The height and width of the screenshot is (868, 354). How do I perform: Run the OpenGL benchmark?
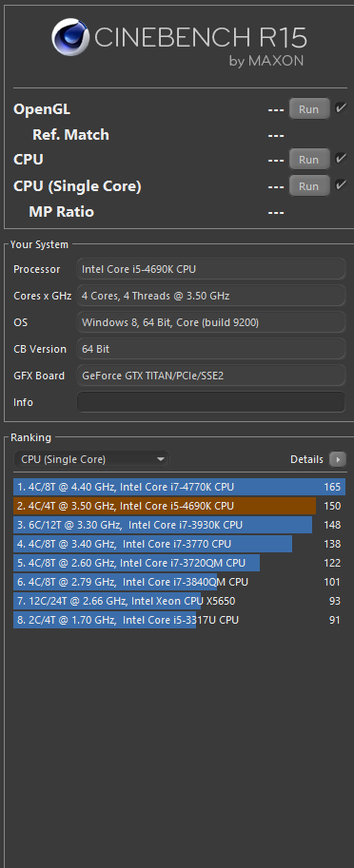click(x=309, y=109)
